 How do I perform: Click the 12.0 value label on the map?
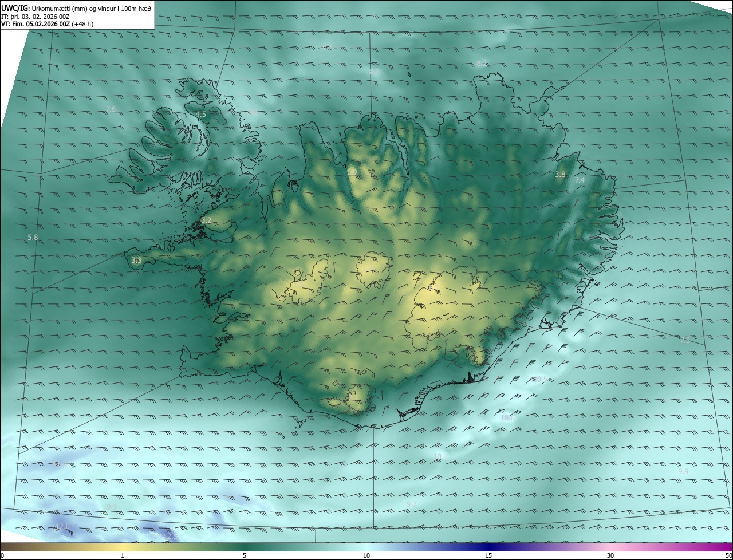click(x=62, y=526)
